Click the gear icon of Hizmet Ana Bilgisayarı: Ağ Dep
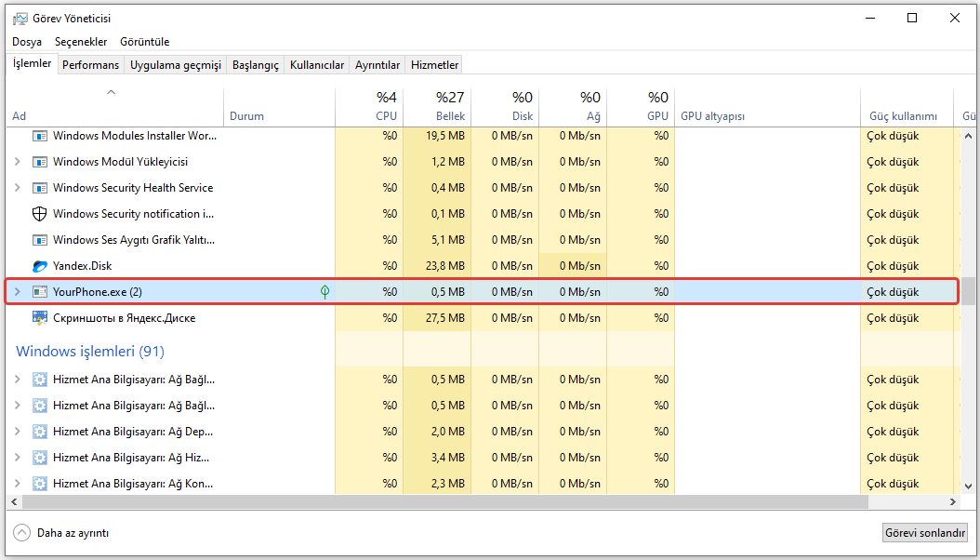 40,432
